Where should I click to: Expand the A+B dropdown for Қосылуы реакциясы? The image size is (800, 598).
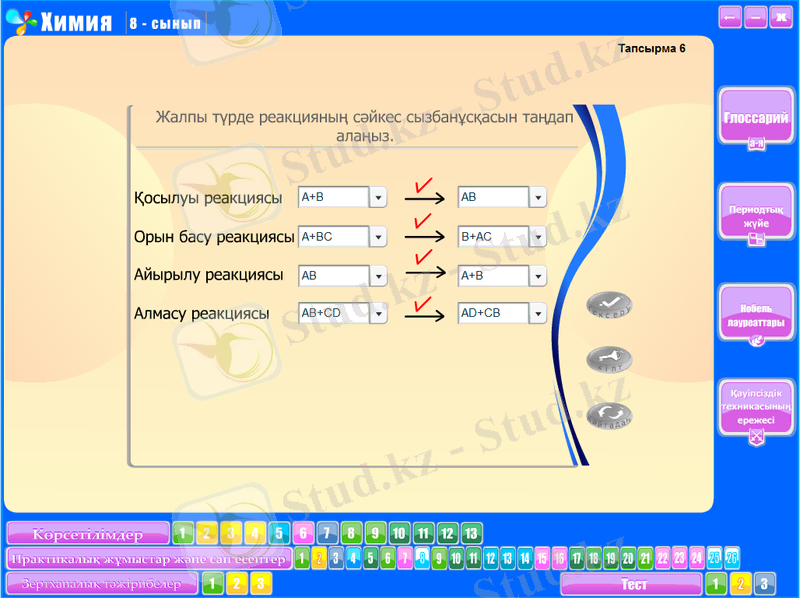(x=378, y=198)
